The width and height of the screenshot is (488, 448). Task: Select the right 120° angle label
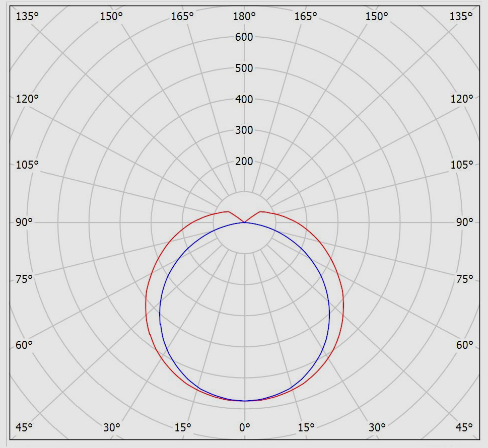(461, 99)
